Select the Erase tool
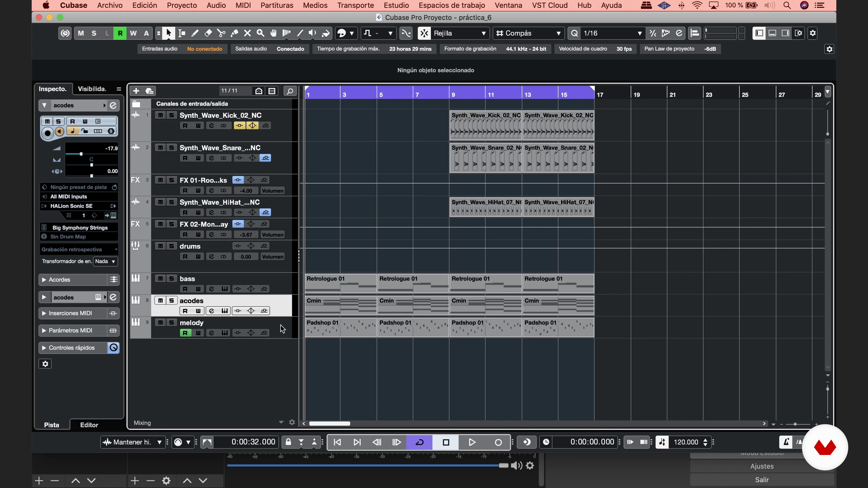Screen dimensions: 868x488 (x=208, y=33)
